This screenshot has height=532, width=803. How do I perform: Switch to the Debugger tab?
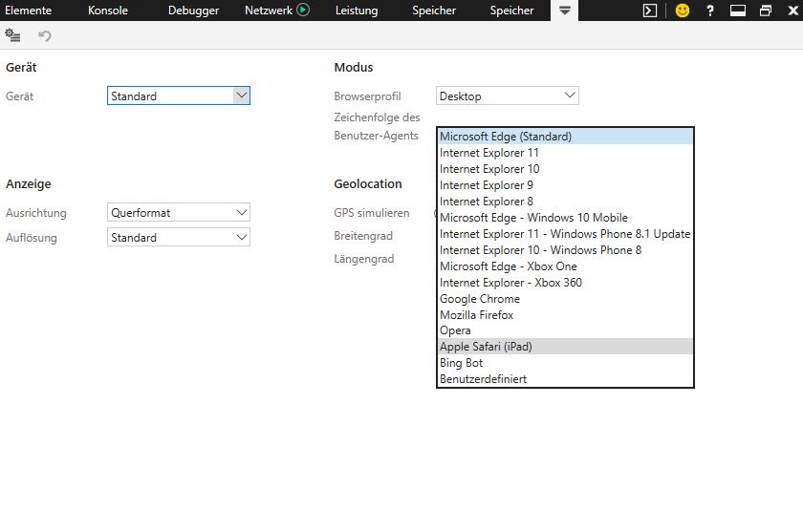point(193,11)
